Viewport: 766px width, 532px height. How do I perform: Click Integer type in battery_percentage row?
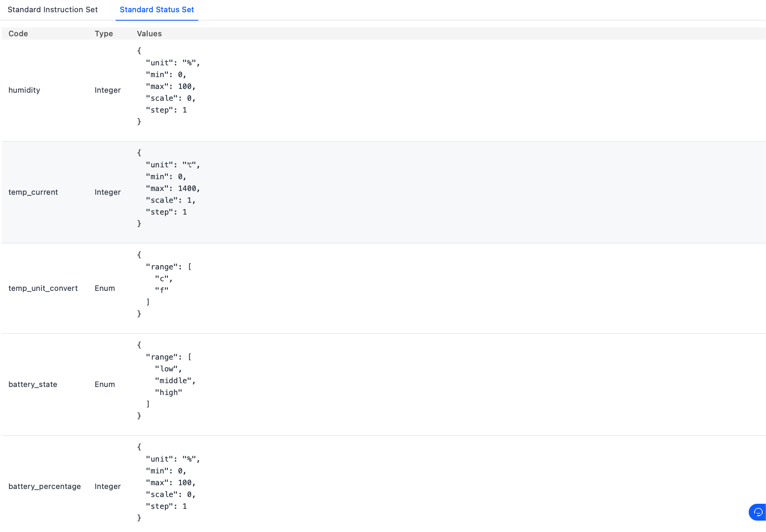tap(108, 486)
